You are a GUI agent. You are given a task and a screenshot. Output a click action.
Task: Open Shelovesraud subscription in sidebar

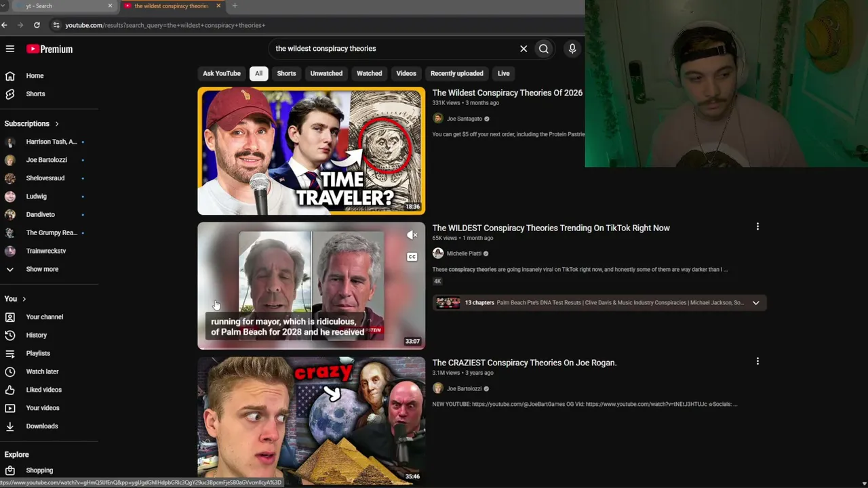(44, 178)
